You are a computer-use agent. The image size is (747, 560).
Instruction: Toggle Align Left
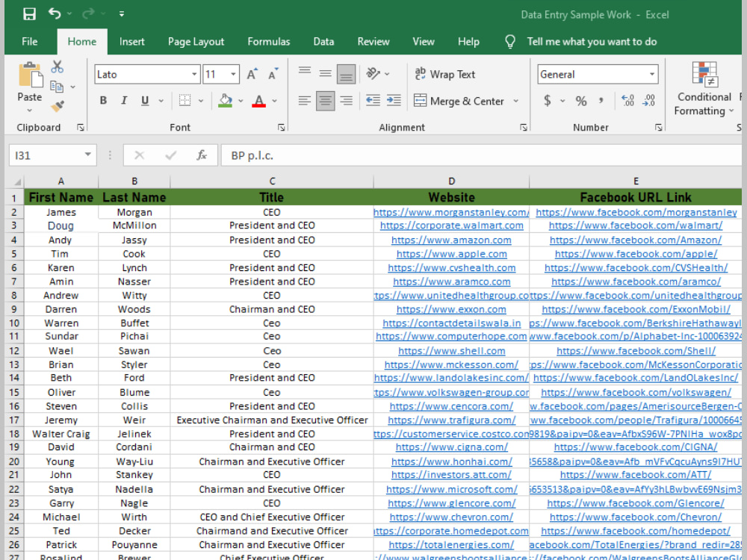(x=305, y=101)
